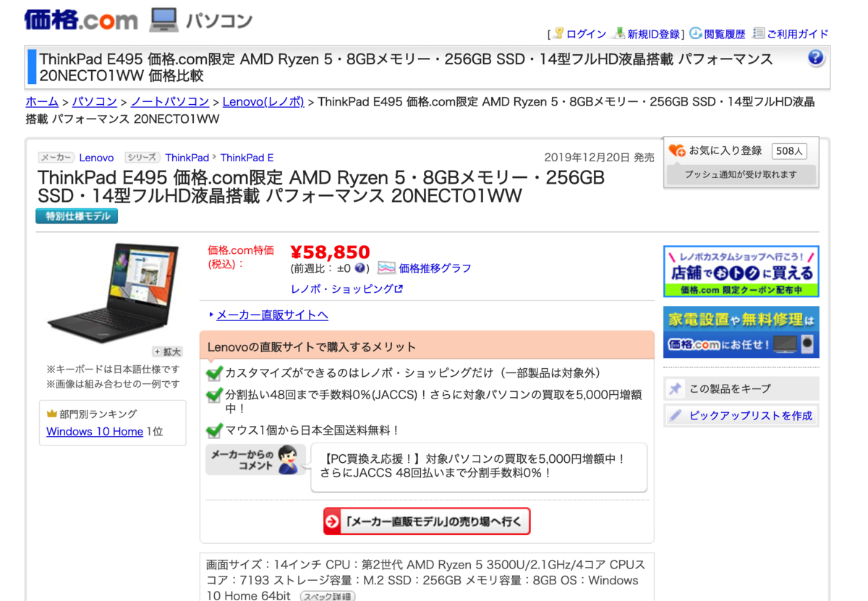Click プッシュ通知が受け取れます notice
This screenshot has width=868, height=601.
point(741,174)
